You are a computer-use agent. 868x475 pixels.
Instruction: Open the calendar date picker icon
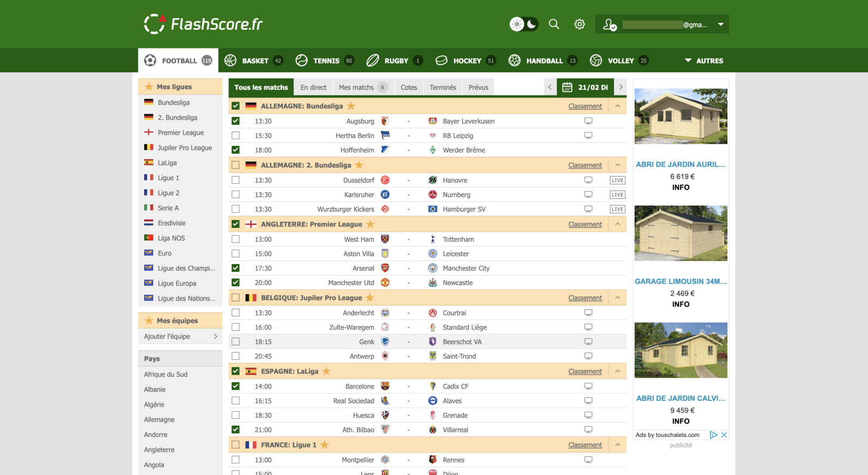point(567,87)
